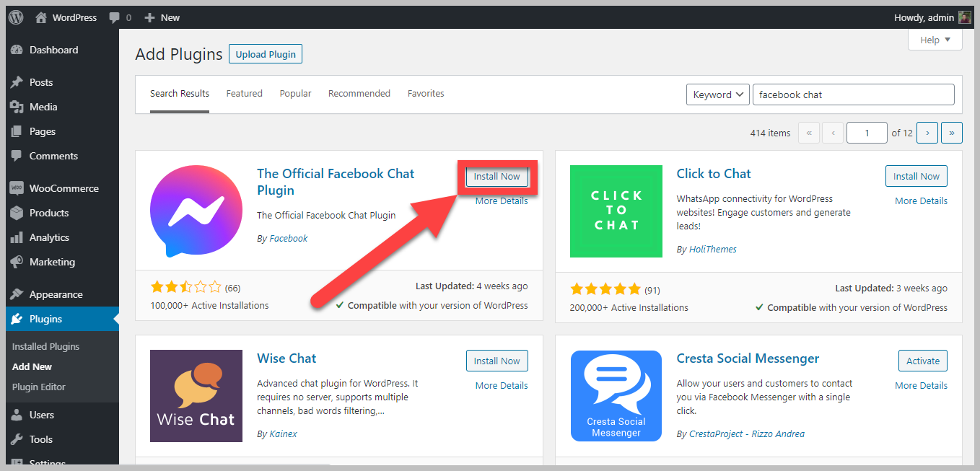Open Cresta Social Messenger title link

[748, 358]
